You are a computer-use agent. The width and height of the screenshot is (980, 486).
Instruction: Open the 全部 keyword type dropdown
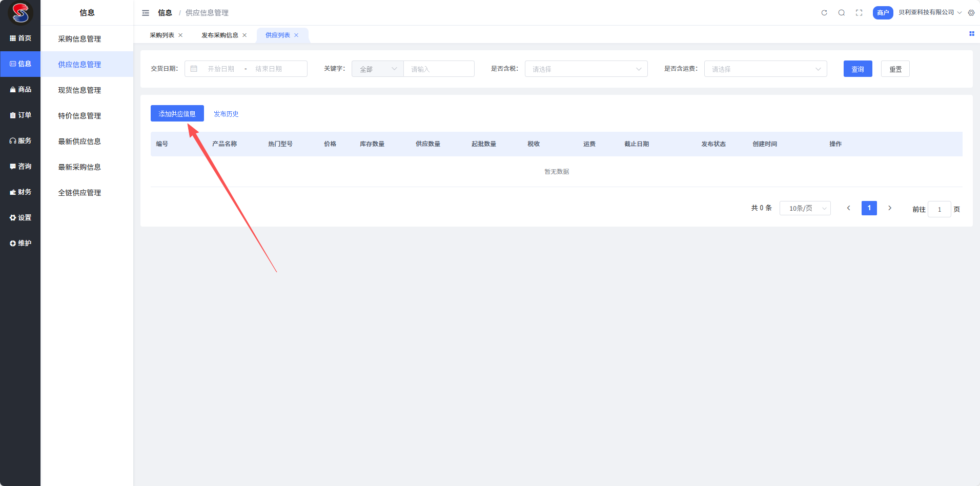378,69
